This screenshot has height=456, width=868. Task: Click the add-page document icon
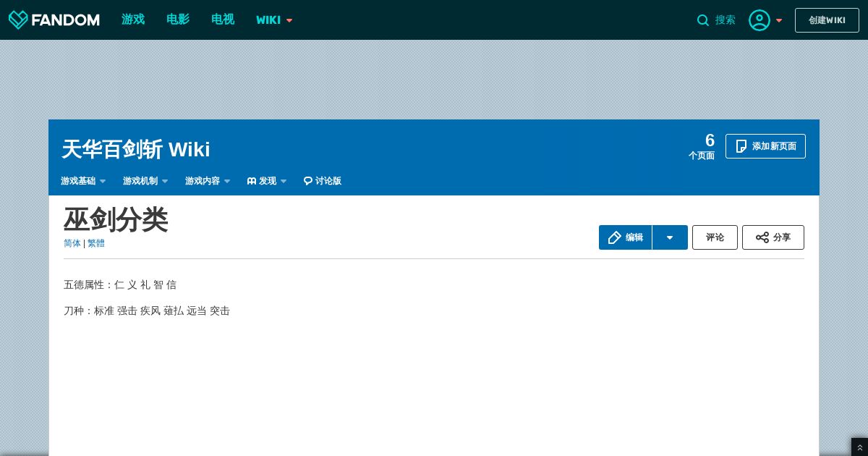(741, 146)
